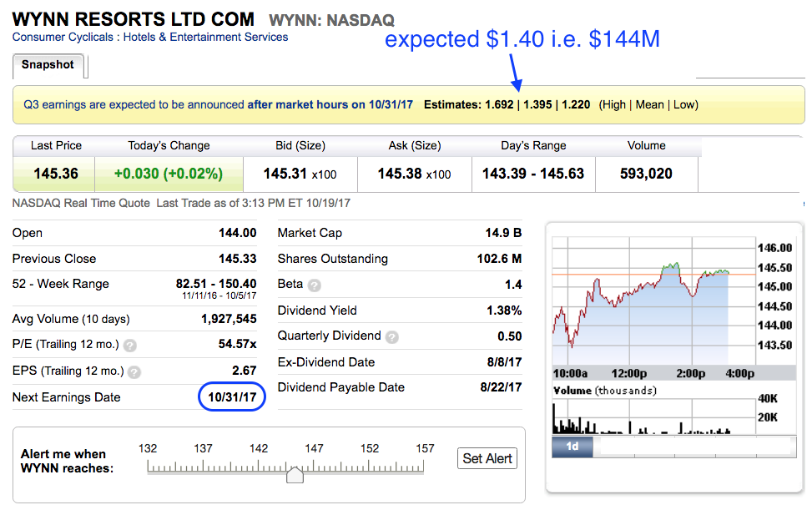Open the Snapshot tab

pyautogui.click(x=48, y=65)
